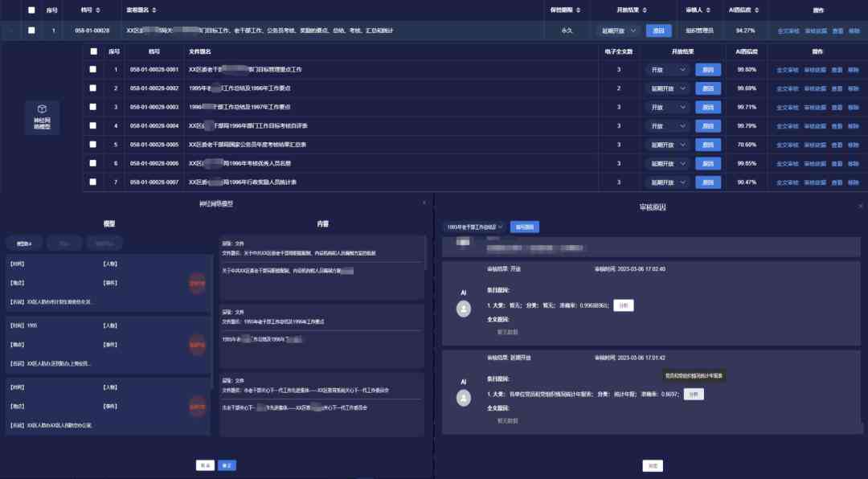Click the 查看 link for file 0003
868x479 pixels.
[837, 108]
